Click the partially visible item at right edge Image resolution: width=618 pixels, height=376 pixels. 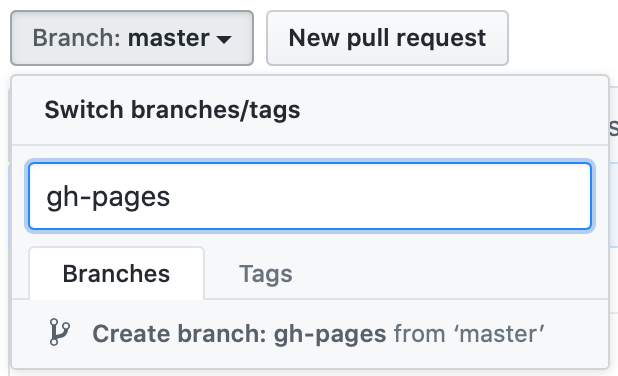tap(613, 128)
